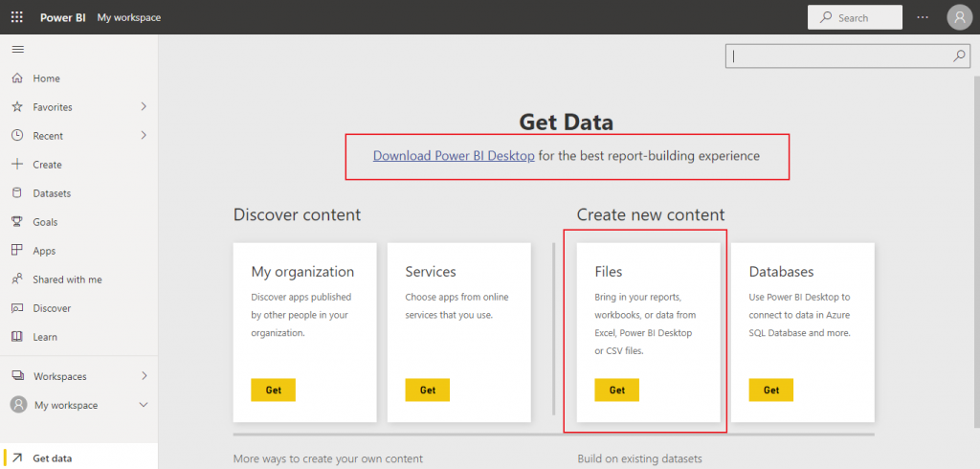The width and height of the screenshot is (980, 469).
Task: Collapse the navigation pane hamburger icon
Action: pos(17,49)
